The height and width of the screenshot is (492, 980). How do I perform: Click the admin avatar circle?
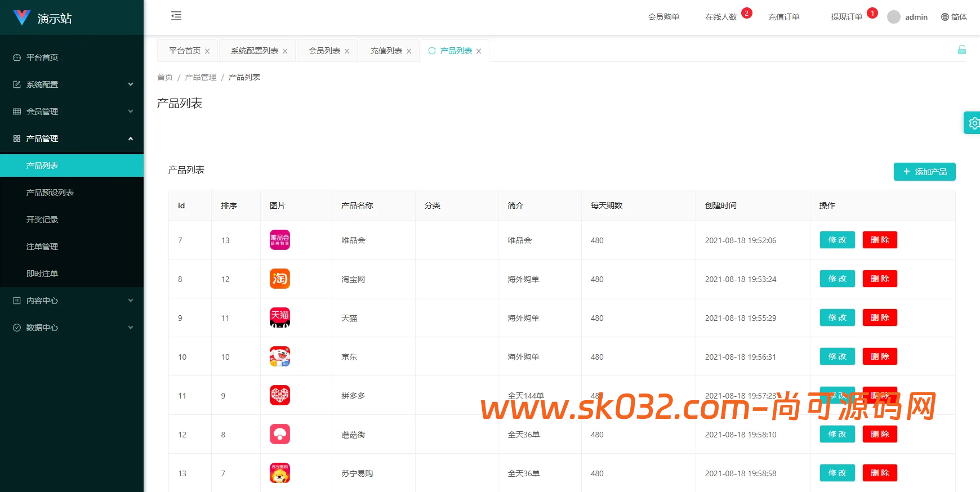pyautogui.click(x=894, y=17)
